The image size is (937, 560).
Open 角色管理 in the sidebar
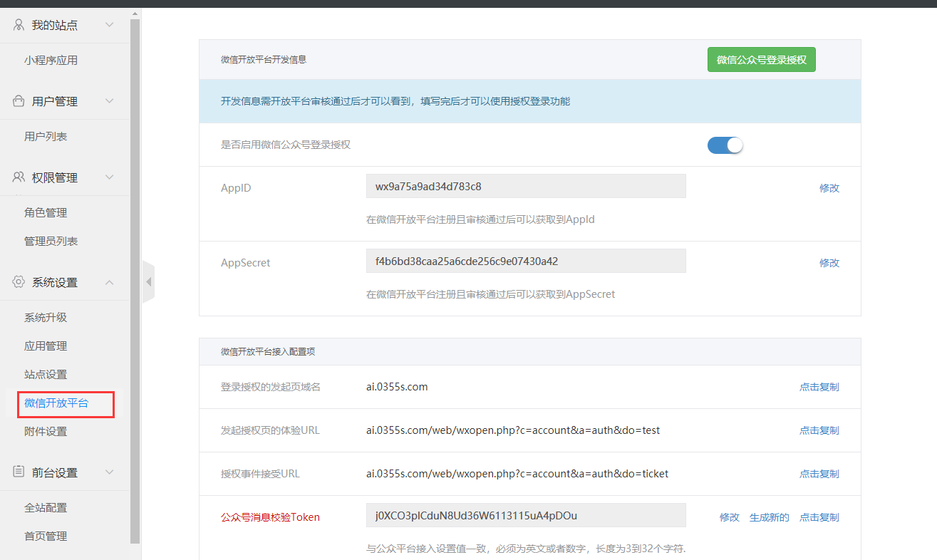(46, 213)
